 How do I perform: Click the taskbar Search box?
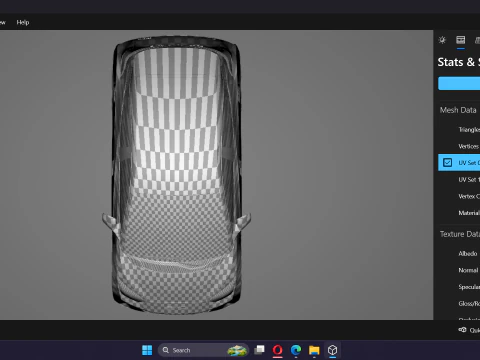pos(203,350)
